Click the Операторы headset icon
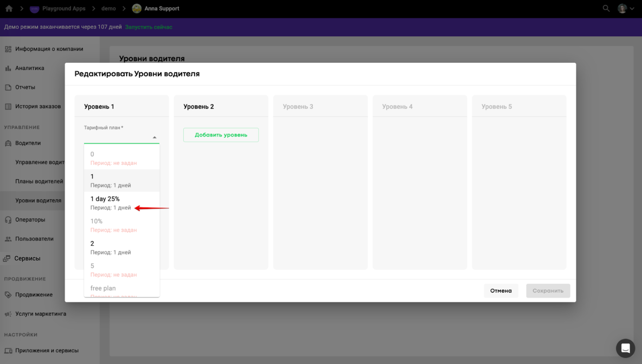This screenshot has width=642, height=364. click(8, 220)
